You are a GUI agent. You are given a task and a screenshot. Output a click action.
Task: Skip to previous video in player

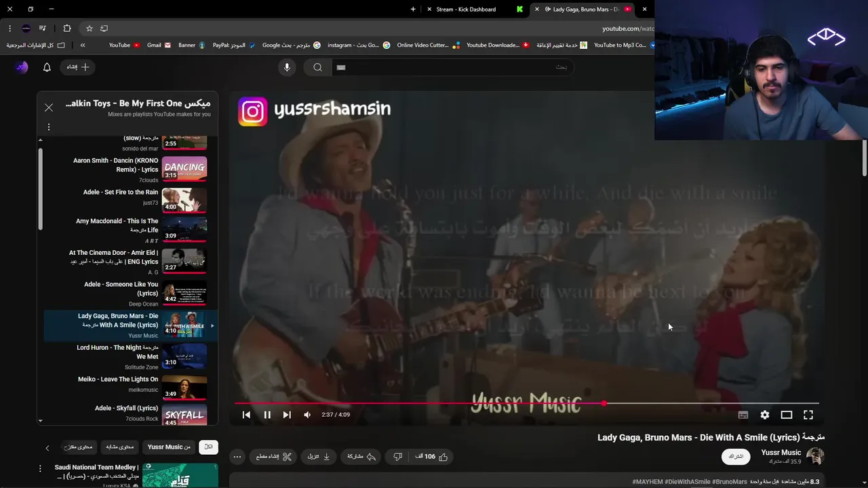pyautogui.click(x=246, y=415)
